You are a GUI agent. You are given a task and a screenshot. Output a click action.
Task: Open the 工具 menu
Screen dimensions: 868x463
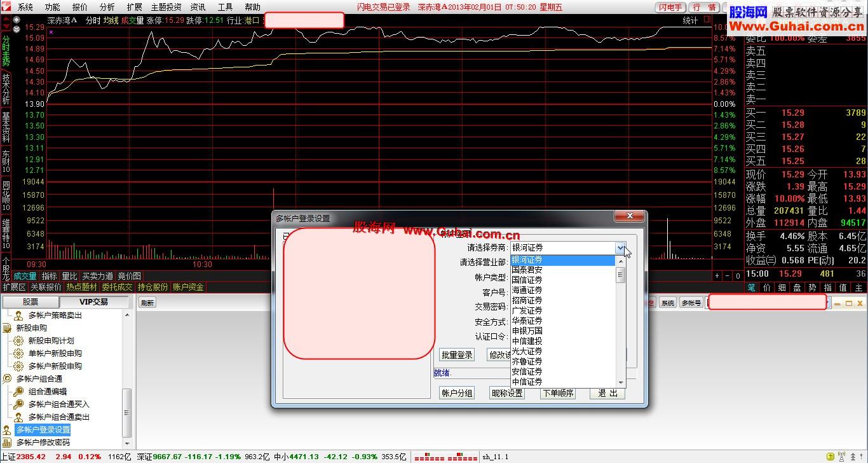tap(225, 7)
